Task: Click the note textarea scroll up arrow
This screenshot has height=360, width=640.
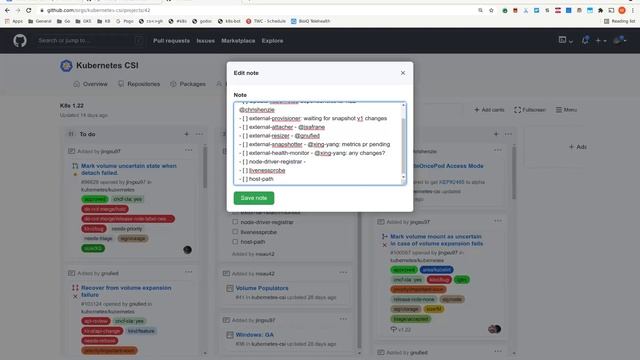Action: (404, 105)
